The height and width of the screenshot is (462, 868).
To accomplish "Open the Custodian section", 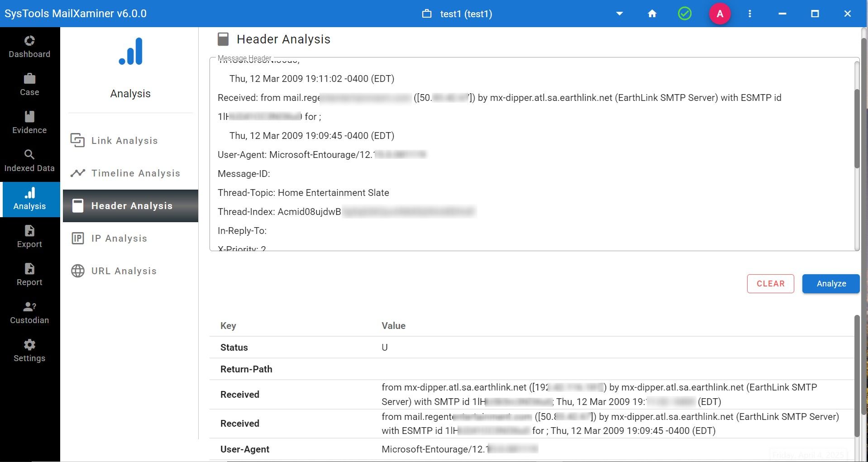I will pyautogui.click(x=29, y=313).
